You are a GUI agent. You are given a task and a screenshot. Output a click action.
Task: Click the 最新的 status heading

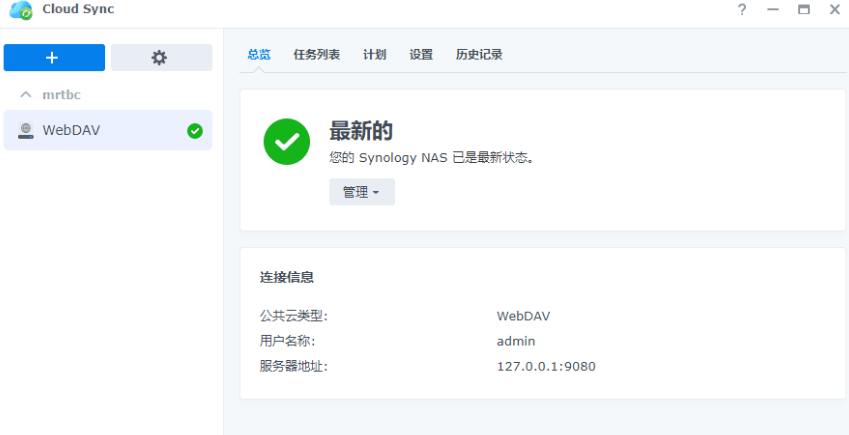(x=361, y=131)
